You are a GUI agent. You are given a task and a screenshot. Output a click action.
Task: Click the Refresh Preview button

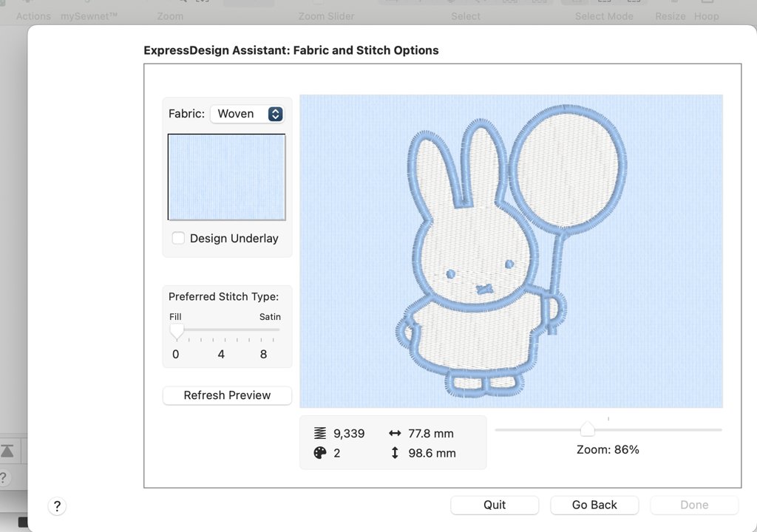tap(227, 395)
